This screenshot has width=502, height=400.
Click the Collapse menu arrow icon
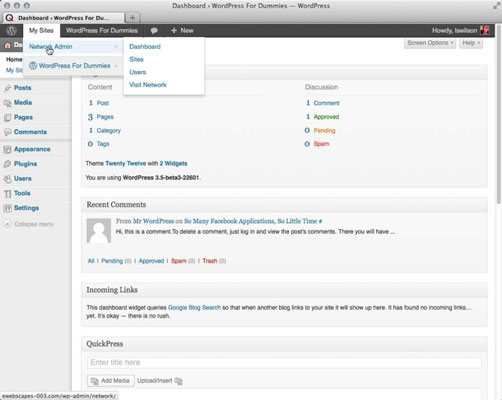pos(8,224)
